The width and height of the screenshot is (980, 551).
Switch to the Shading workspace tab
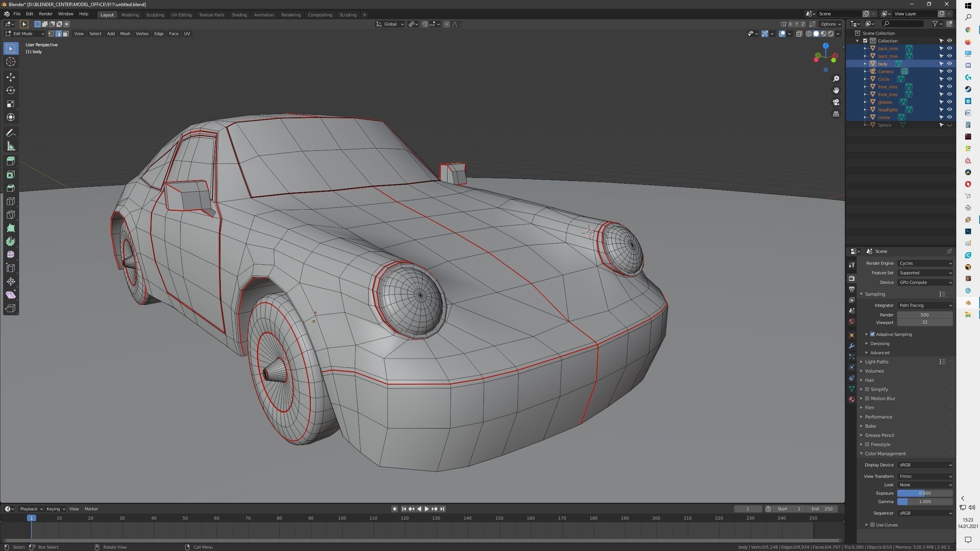(x=239, y=15)
